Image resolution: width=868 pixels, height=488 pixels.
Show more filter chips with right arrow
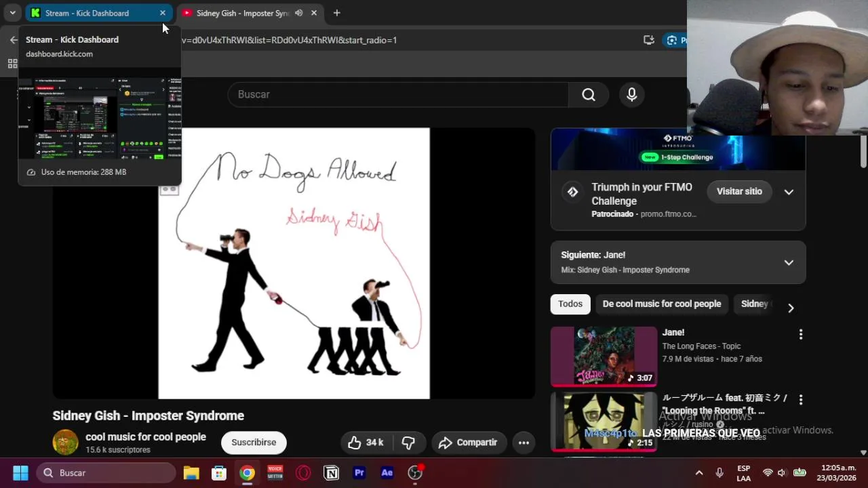[x=791, y=308]
